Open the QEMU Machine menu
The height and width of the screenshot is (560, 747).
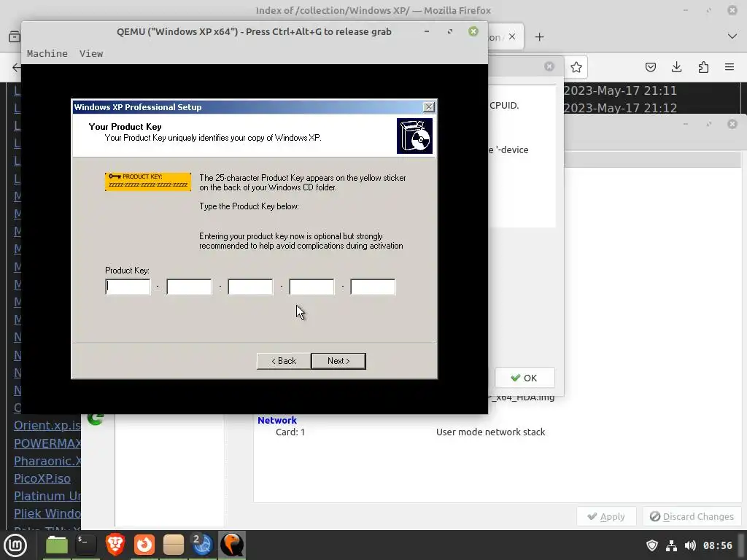[47, 54]
